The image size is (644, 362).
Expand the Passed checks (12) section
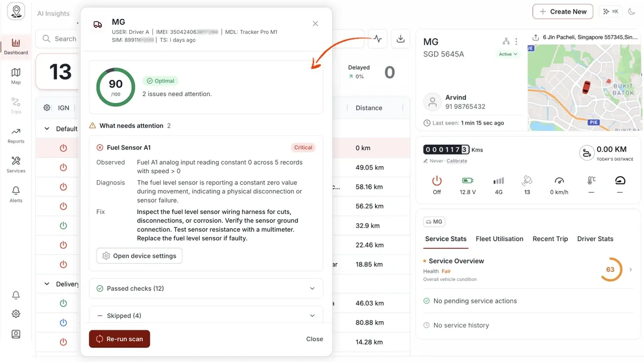coord(206,289)
